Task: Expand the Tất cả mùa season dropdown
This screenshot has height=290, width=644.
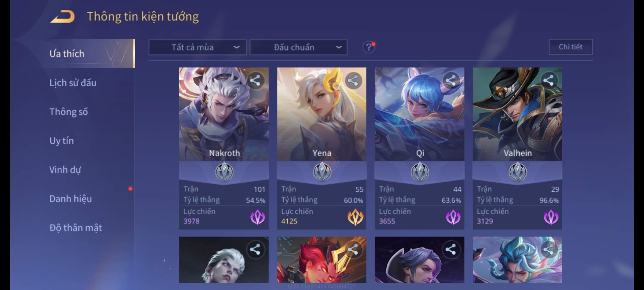Action: coord(197,47)
